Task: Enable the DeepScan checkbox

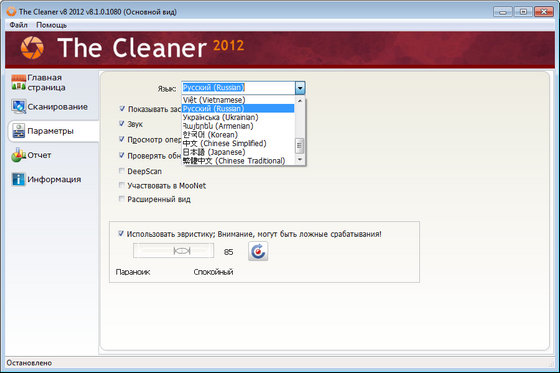Action: click(121, 171)
